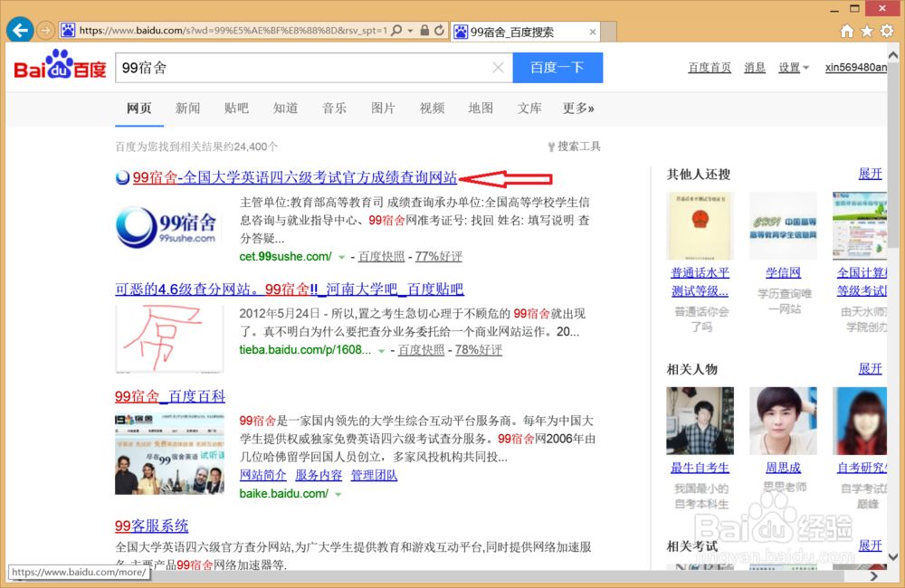Expand the 设置 dropdown
The width and height of the screenshot is (905, 588).
(x=794, y=68)
